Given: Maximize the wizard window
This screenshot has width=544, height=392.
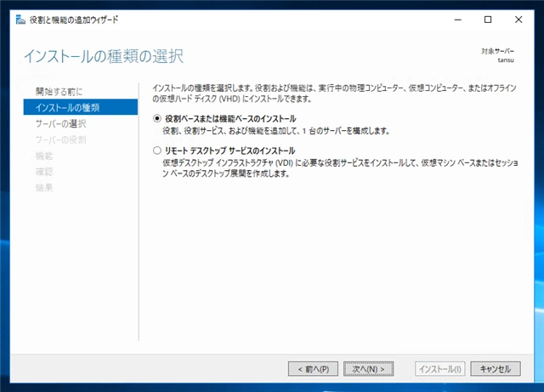Looking at the screenshot, I should tap(488, 20).
